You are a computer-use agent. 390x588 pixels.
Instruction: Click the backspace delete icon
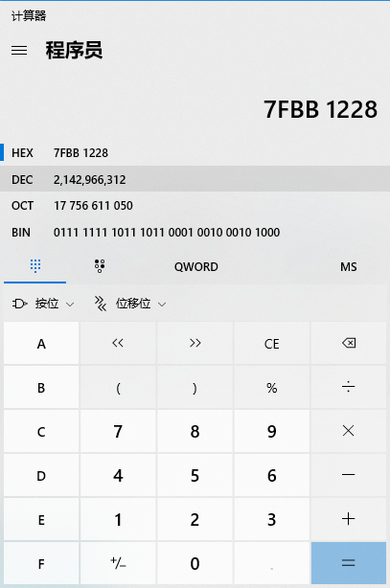(349, 343)
